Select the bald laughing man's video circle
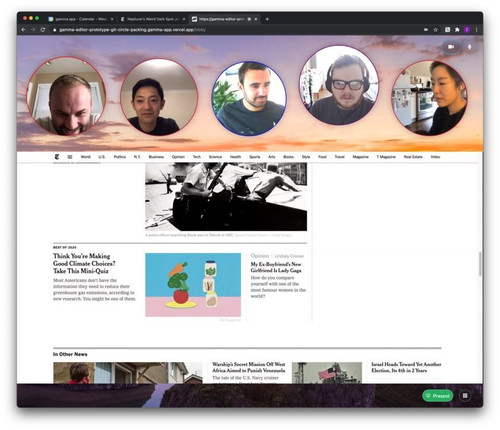This screenshot has height=430, width=500. [66, 96]
